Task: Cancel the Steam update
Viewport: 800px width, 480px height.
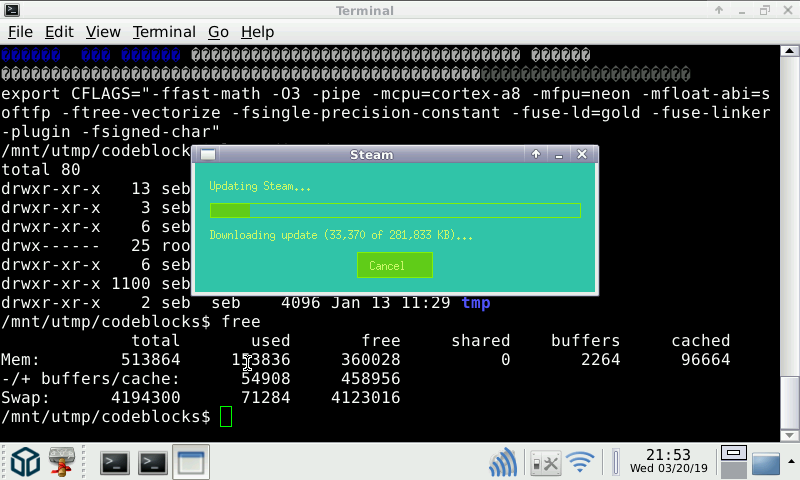Action: tap(394, 265)
